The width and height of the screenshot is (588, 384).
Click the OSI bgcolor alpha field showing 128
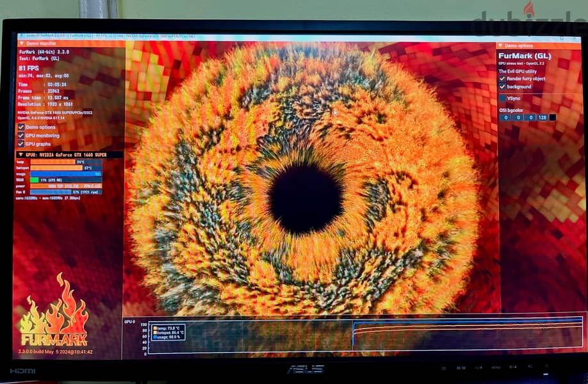pos(543,118)
